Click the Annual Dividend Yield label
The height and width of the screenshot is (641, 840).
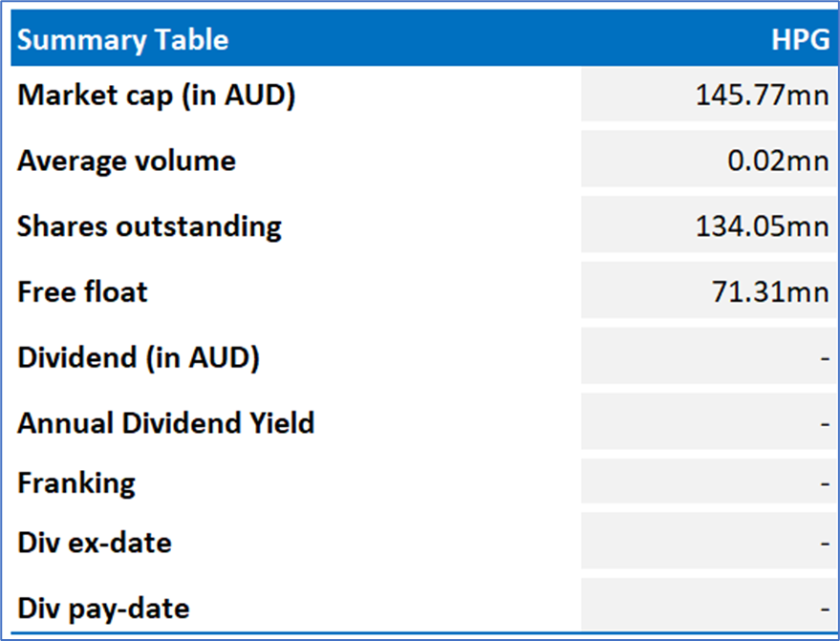165,422
